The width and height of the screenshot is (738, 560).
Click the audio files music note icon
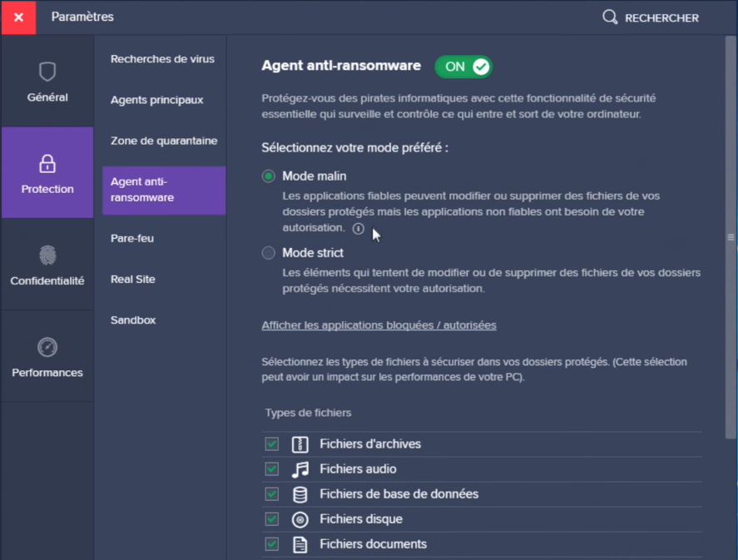[x=300, y=469]
